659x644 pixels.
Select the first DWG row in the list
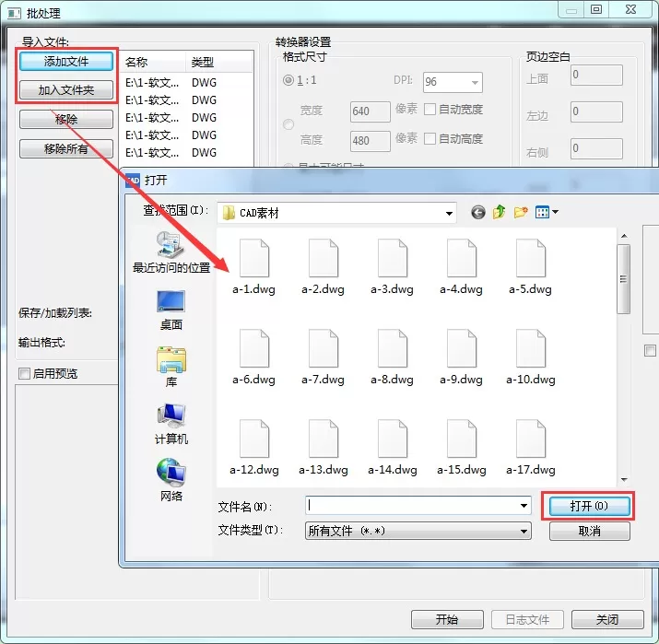point(187,82)
